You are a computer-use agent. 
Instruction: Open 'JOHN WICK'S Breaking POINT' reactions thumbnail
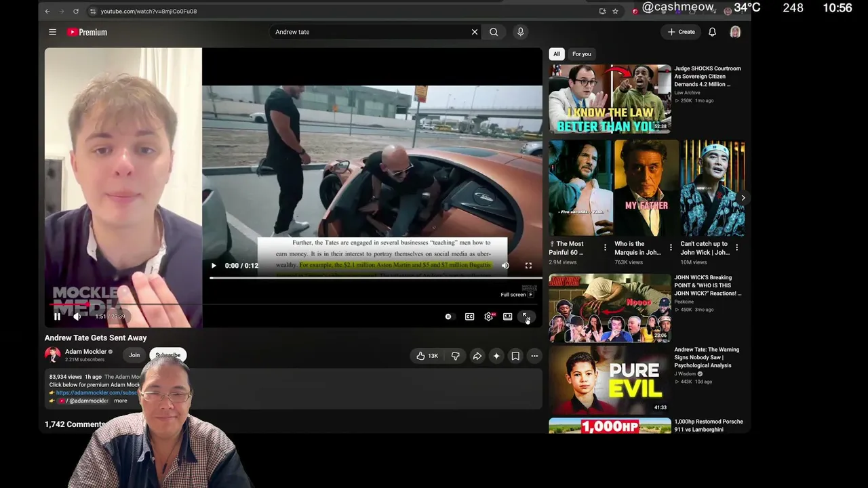pyautogui.click(x=610, y=308)
